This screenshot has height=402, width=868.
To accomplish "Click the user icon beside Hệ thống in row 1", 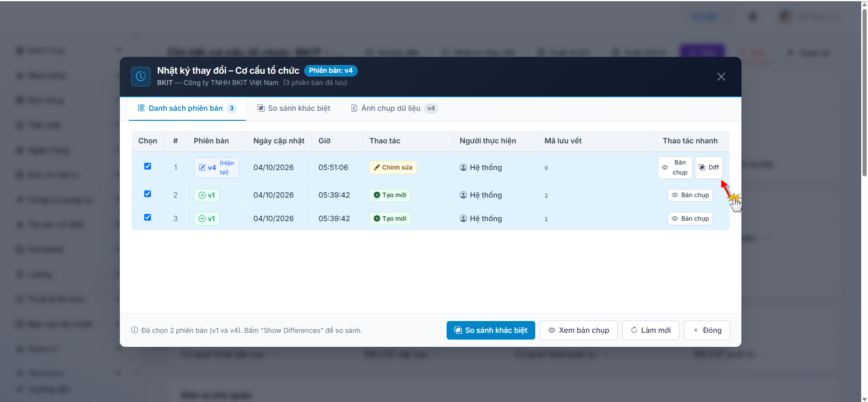I will 463,167.
